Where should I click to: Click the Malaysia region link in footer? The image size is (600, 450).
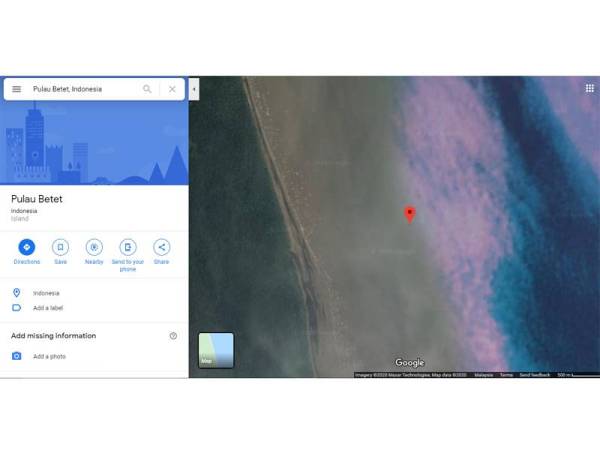[484, 375]
